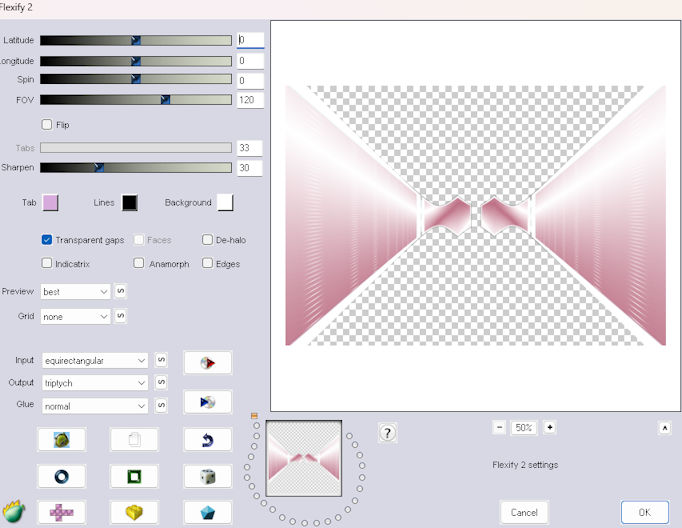Screen dimensions: 682x528
Task: Click the Latitude value input field
Action: pyautogui.click(x=250, y=41)
